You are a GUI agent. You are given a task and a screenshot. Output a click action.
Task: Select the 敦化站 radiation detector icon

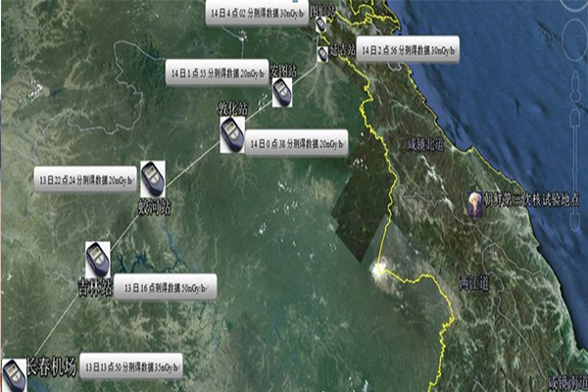pos(232,135)
